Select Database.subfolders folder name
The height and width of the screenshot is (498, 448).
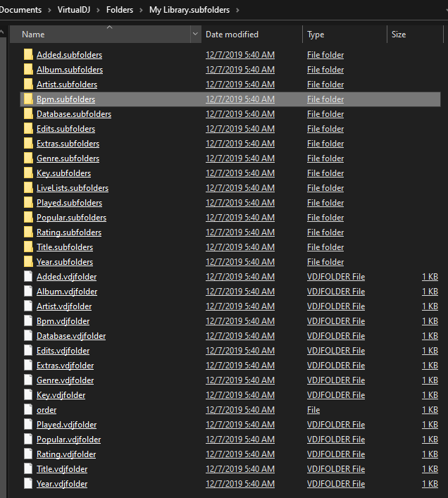[x=74, y=113]
